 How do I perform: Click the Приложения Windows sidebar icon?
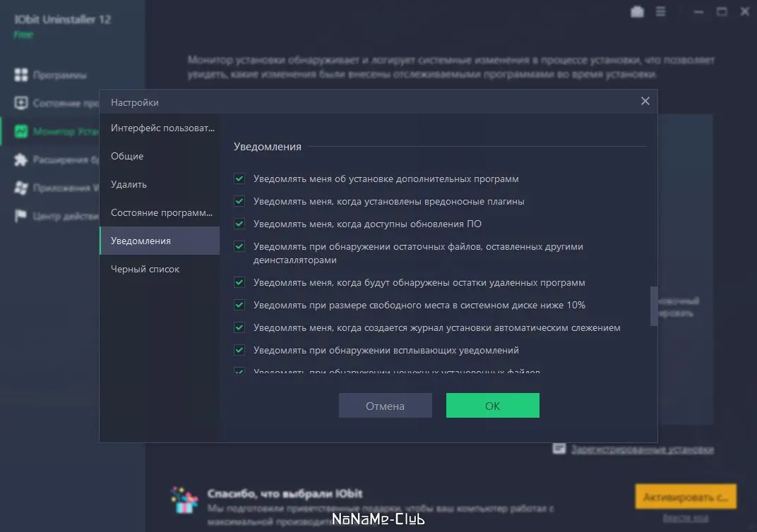20,188
